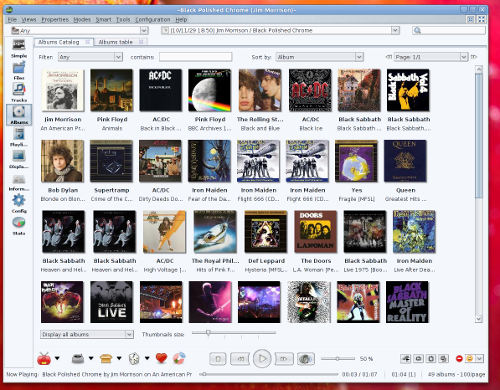Click the lifebuoy icon beside the heart

(179, 358)
